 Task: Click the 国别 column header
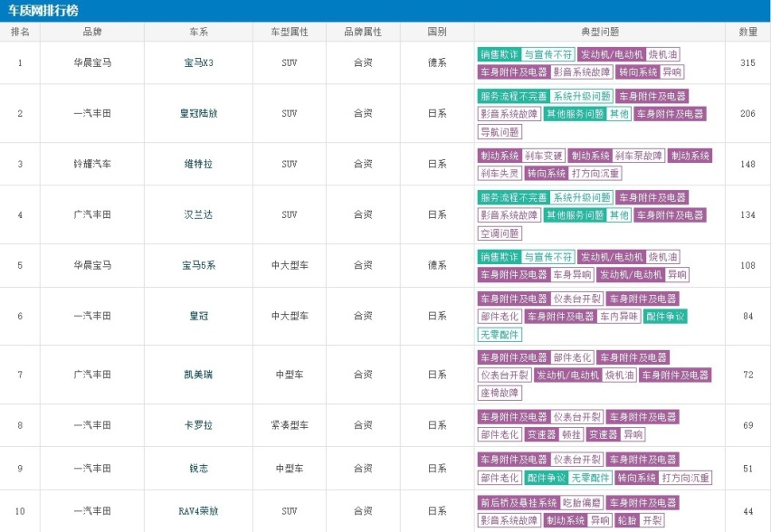pyautogui.click(x=437, y=32)
